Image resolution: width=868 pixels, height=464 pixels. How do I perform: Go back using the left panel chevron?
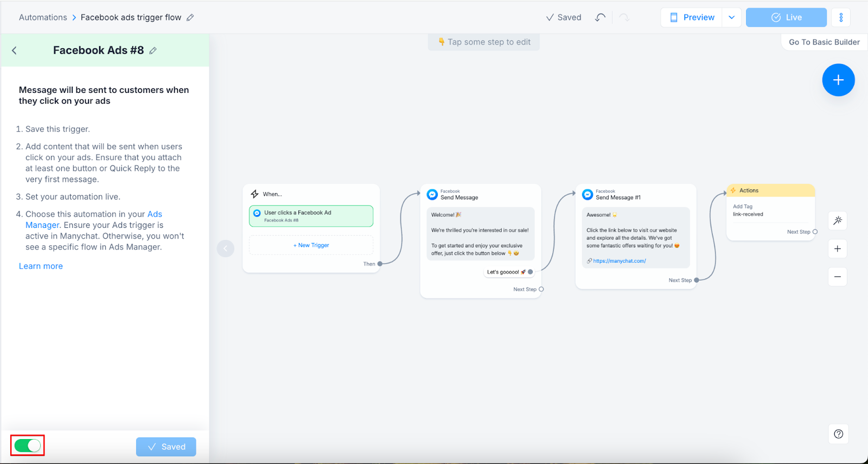tap(15, 50)
